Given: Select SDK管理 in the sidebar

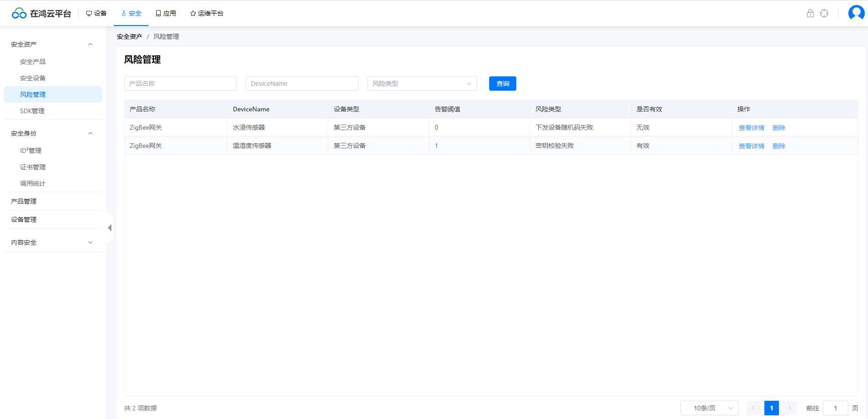Looking at the screenshot, I should [53, 111].
